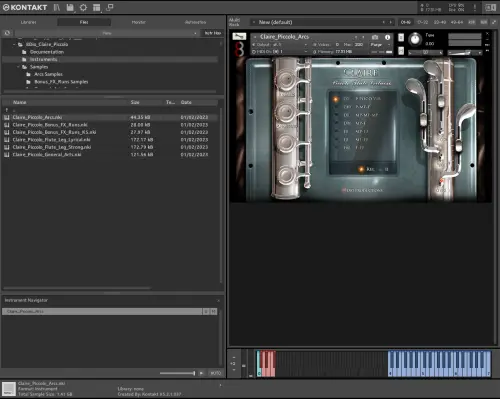
Task: Click the camera snapshot icon on instrument
Action: pyautogui.click(x=375, y=37)
